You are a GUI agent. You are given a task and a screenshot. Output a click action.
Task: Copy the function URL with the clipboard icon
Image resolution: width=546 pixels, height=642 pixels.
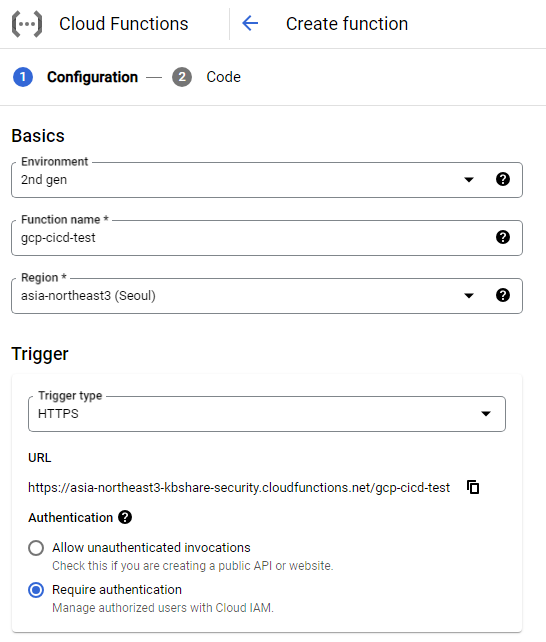coord(473,487)
